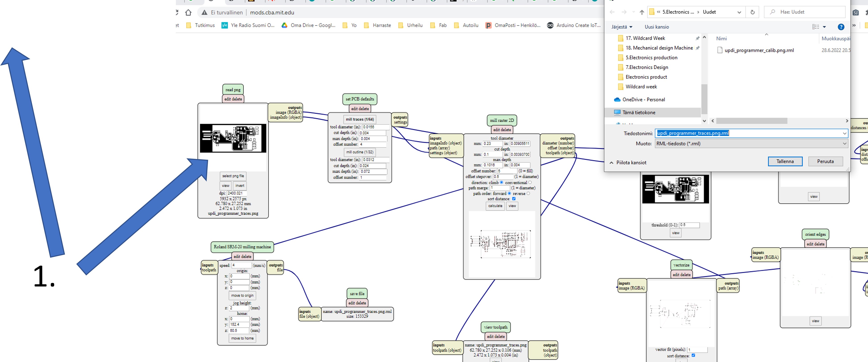Viewport: 868px width, 362px height.
Task: Open the Järjestä dropdown menu
Action: click(x=622, y=27)
